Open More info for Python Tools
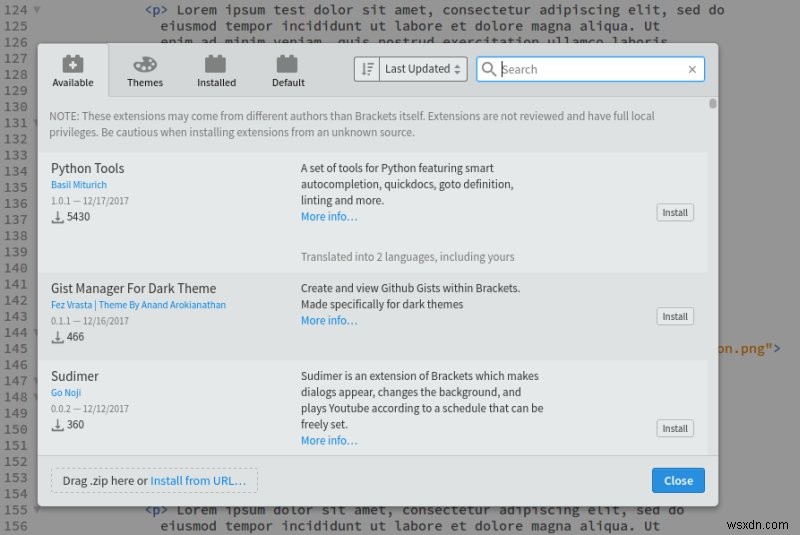The image size is (800, 535). pyautogui.click(x=329, y=216)
